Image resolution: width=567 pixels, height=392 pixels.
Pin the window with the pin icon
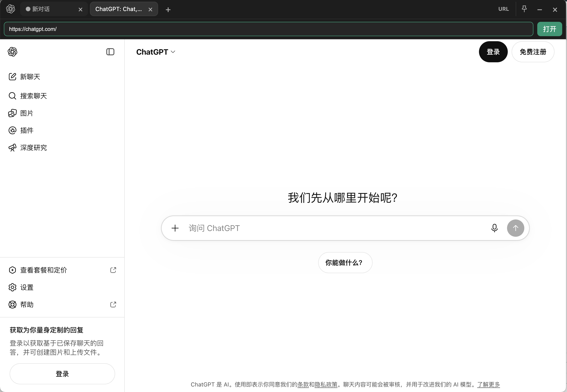(524, 9)
